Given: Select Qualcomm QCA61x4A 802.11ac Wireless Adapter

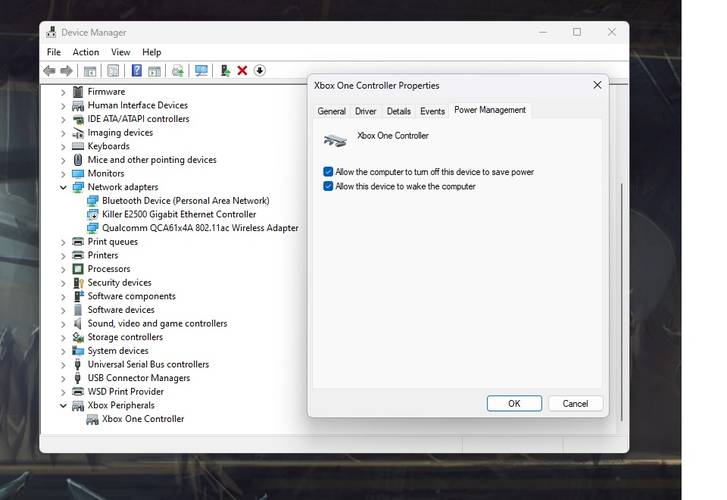Looking at the screenshot, I should pyautogui.click(x=200, y=228).
